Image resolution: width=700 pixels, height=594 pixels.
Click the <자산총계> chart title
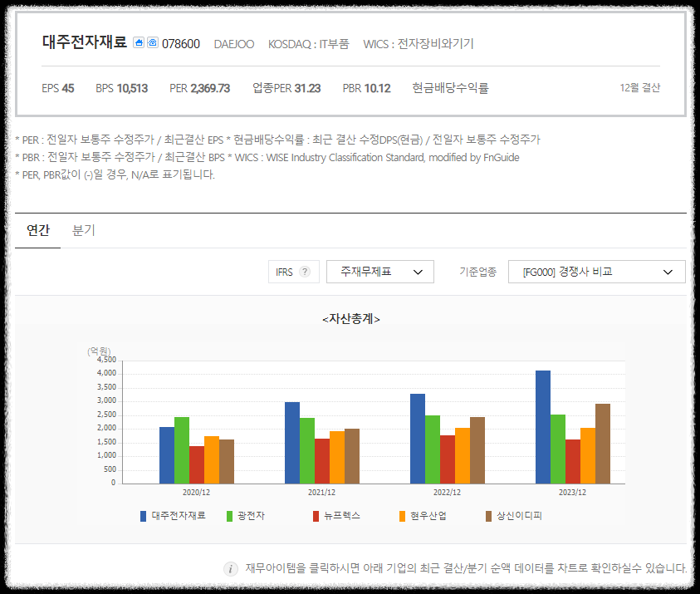[x=351, y=319]
